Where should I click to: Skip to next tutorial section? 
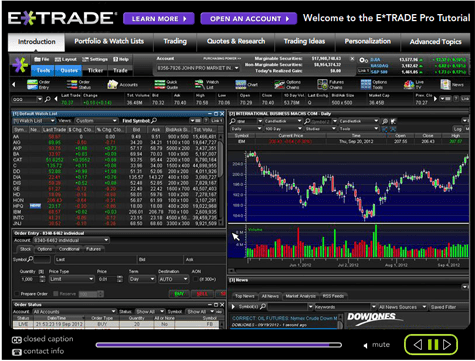(447, 345)
